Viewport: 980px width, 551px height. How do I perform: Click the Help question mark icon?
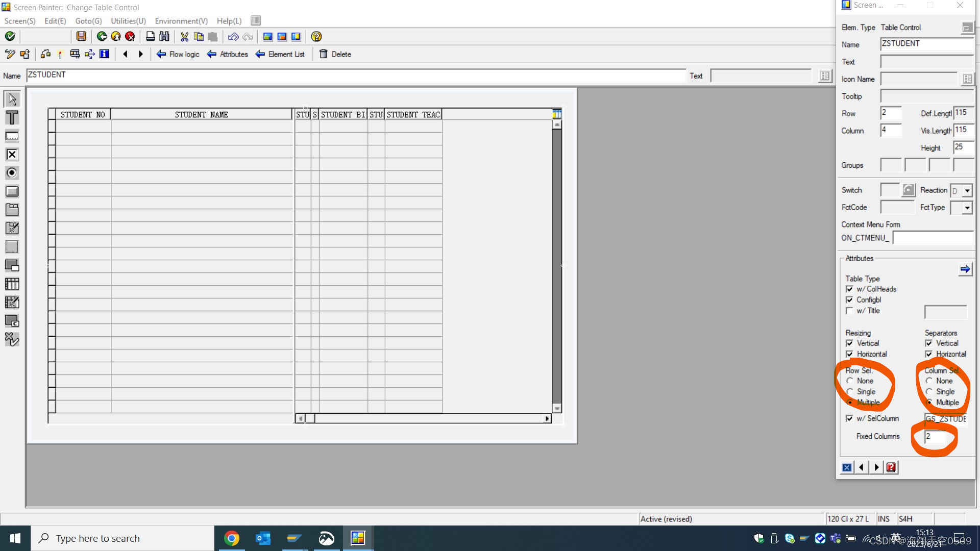pos(316,36)
